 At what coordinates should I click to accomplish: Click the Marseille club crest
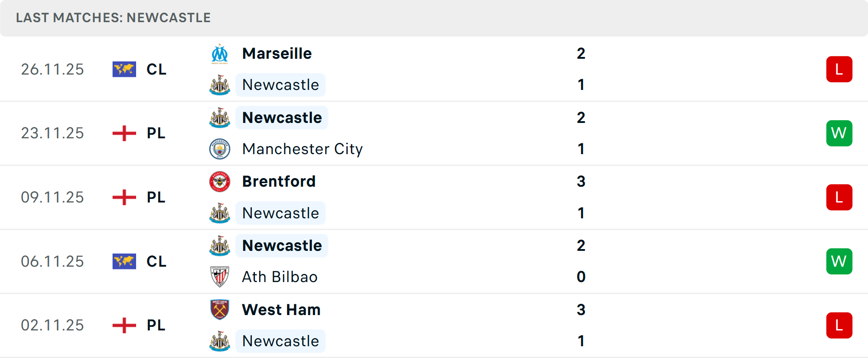[219, 53]
